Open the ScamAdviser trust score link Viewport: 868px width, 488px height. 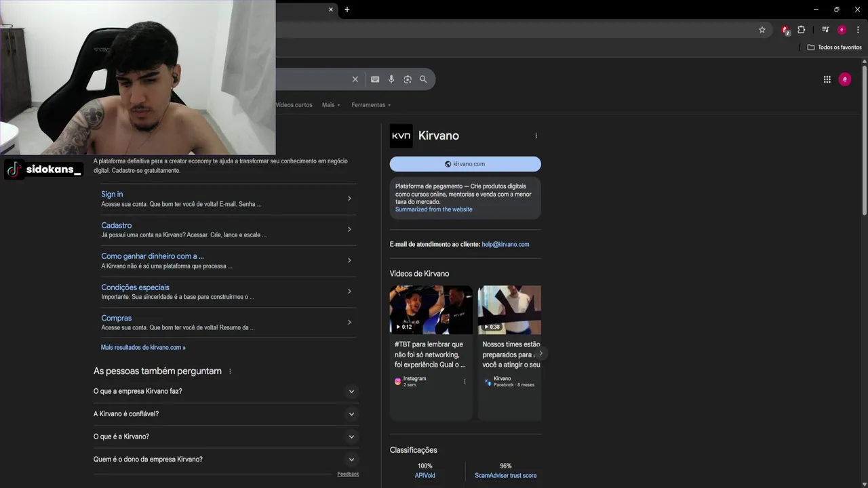[506, 476]
